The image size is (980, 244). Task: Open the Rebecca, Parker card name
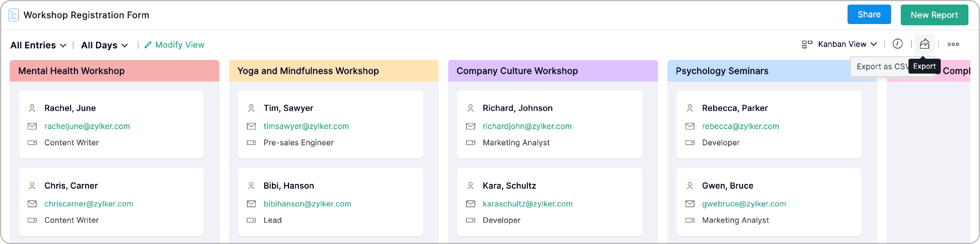(735, 108)
